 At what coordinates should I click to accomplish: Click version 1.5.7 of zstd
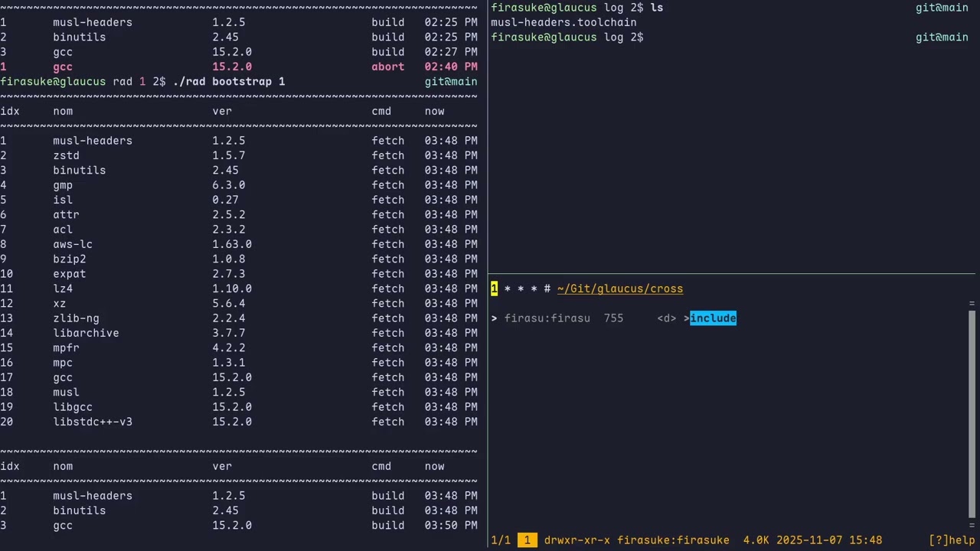[x=229, y=155]
